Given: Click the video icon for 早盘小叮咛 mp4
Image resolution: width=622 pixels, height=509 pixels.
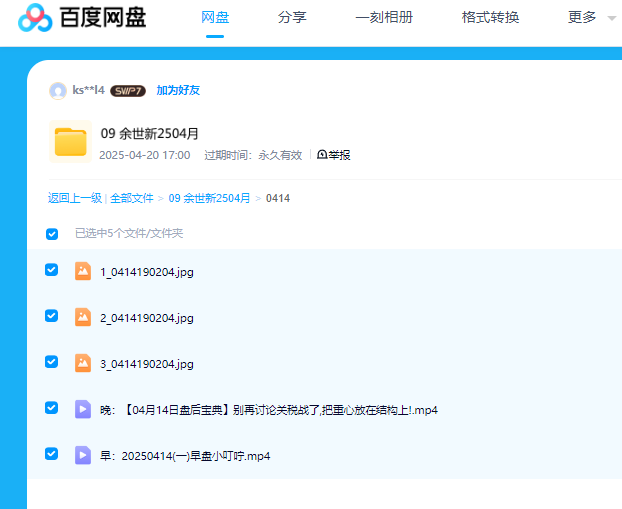Looking at the screenshot, I should [x=83, y=455].
